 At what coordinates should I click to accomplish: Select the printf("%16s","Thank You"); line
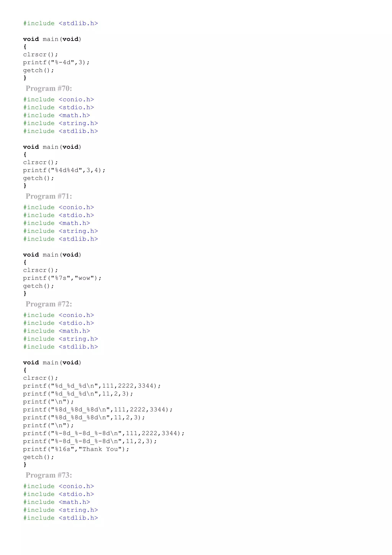coord(76,449)
